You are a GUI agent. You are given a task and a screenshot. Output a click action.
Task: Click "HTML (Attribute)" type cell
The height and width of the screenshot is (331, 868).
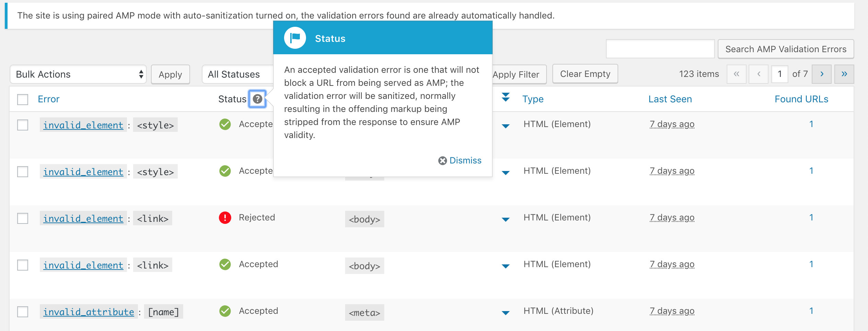(x=558, y=311)
